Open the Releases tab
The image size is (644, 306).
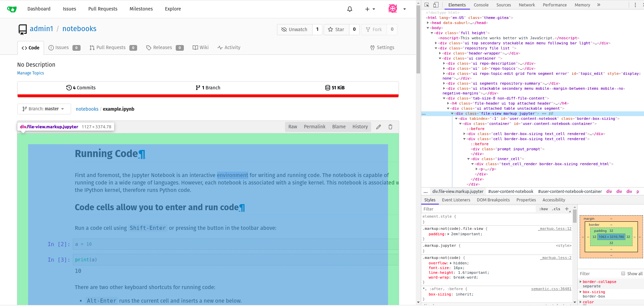click(165, 48)
